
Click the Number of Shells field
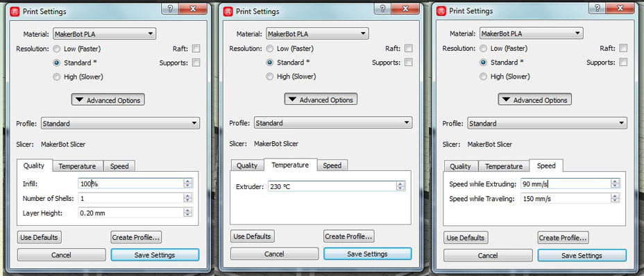[x=130, y=198]
